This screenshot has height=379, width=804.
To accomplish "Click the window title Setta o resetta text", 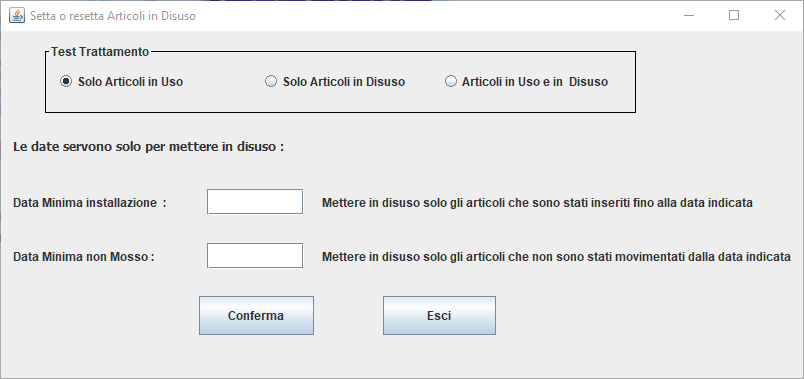I will [113, 16].
